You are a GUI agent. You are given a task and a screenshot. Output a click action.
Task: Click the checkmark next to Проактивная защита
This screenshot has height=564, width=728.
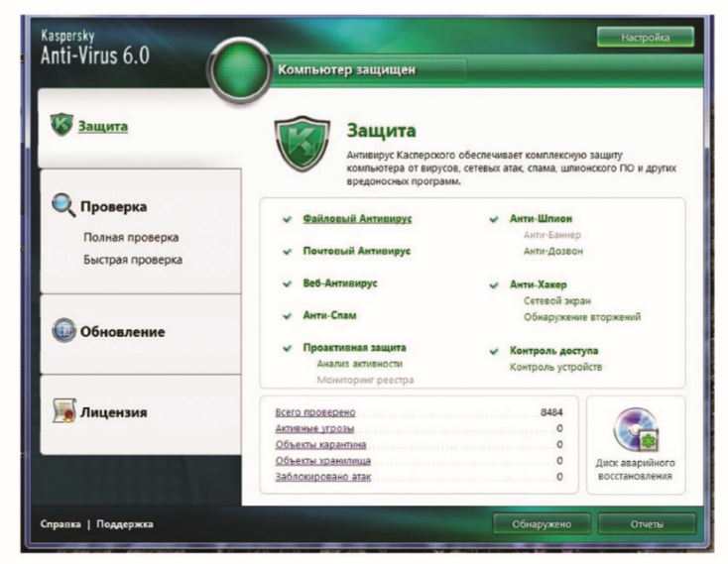coord(288,348)
